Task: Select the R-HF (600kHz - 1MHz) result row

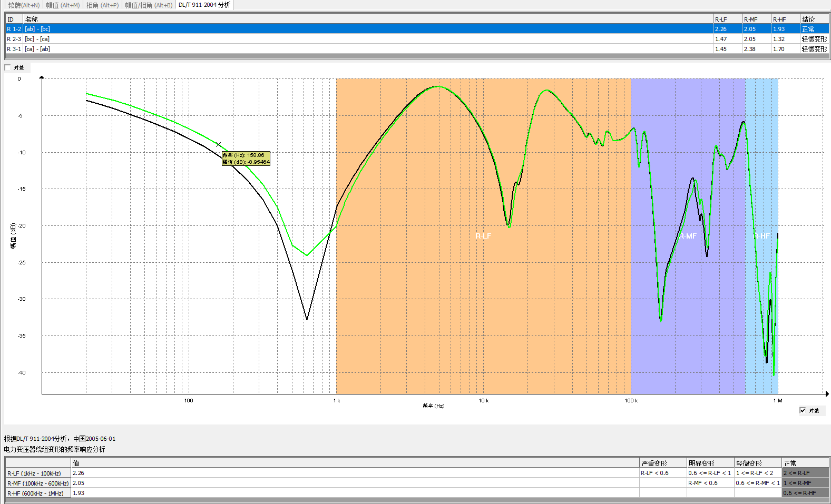Action: (x=35, y=493)
